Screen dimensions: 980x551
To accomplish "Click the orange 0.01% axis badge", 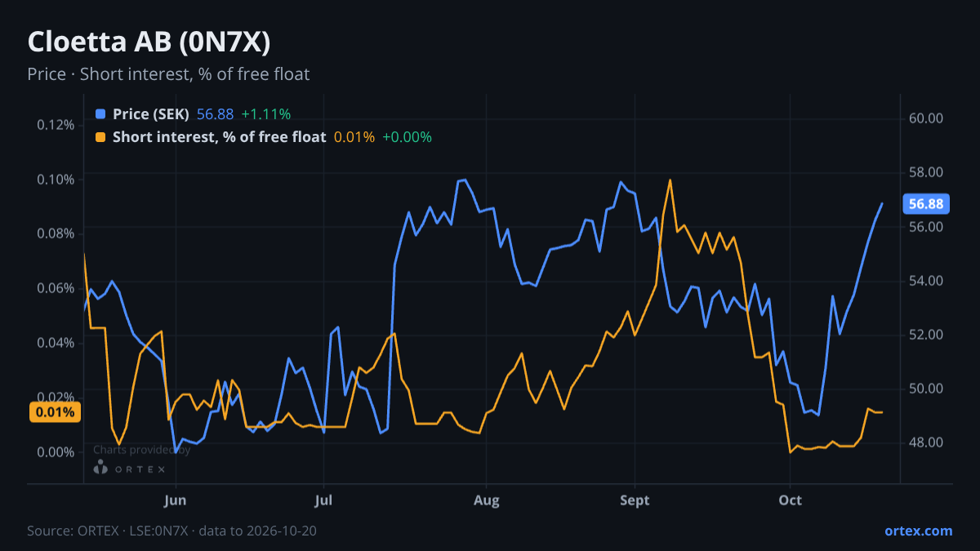I will (x=56, y=412).
